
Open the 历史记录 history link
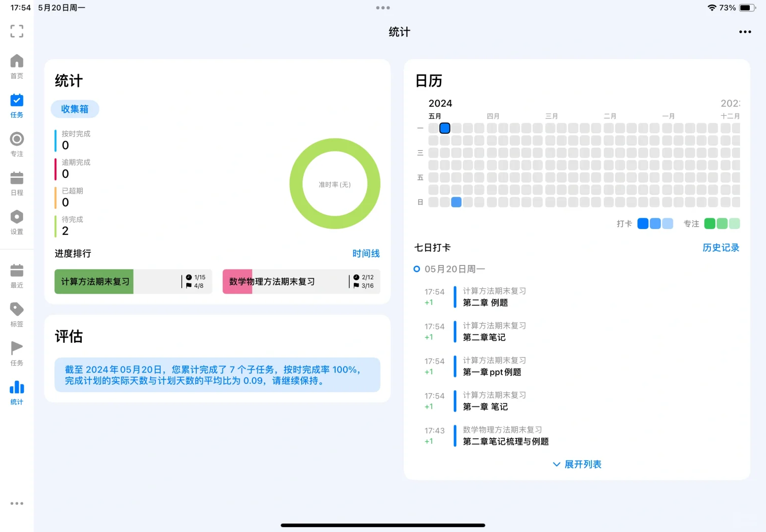(721, 248)
